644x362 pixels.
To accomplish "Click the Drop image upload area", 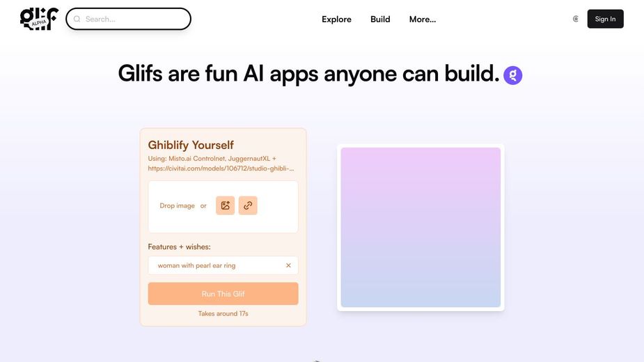I will 177,206.
